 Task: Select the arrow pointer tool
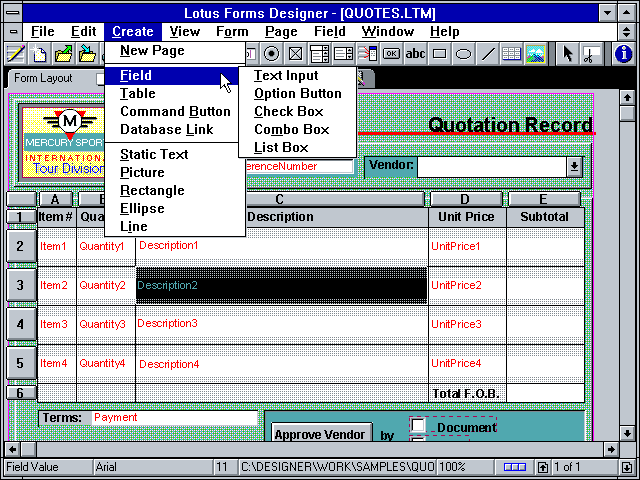click(567, 53)
